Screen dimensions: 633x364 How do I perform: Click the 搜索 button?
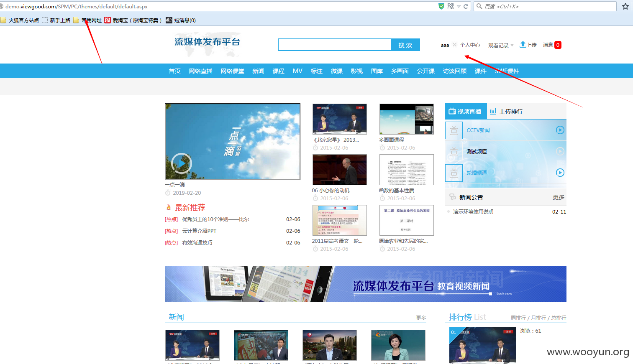(405, 45)
